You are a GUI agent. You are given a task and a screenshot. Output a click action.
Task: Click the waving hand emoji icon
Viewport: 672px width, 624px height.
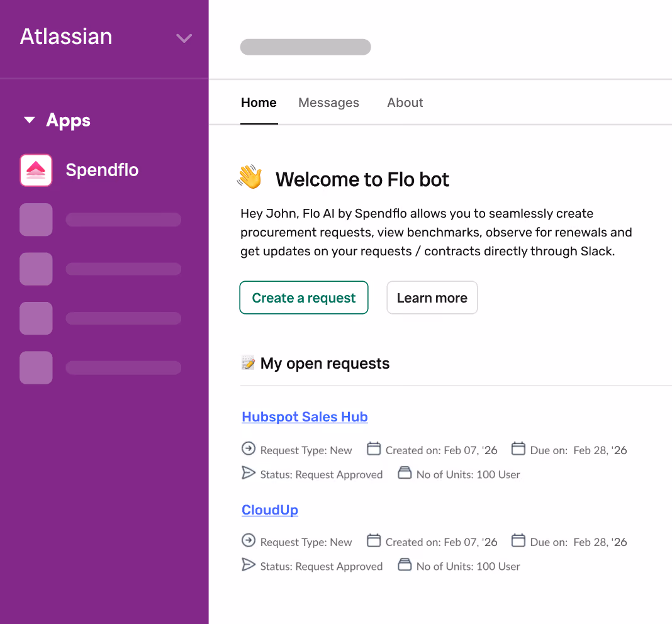tap(250, 177)
